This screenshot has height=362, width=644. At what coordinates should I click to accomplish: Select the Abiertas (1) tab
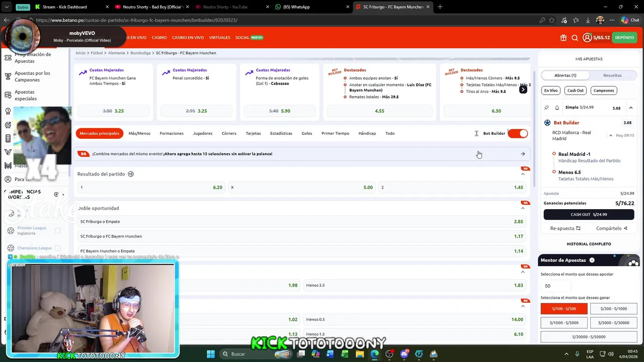point(566,75)
